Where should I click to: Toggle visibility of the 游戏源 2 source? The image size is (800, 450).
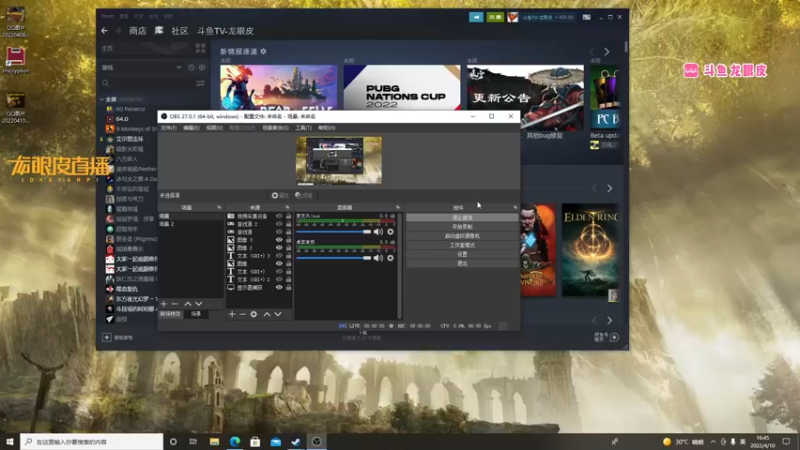[x=279, y=224]
